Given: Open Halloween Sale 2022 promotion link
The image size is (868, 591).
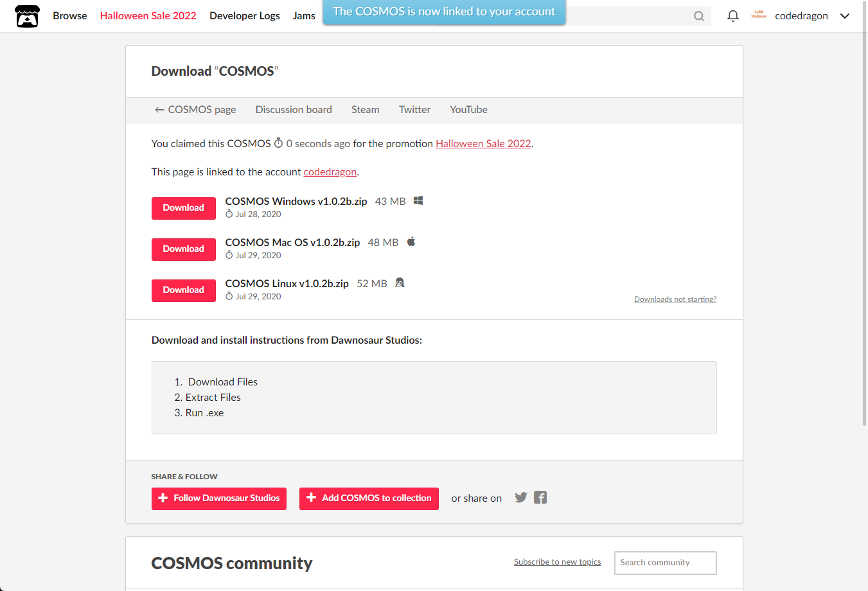Looking at the screenshot, I should coord(484,143).
